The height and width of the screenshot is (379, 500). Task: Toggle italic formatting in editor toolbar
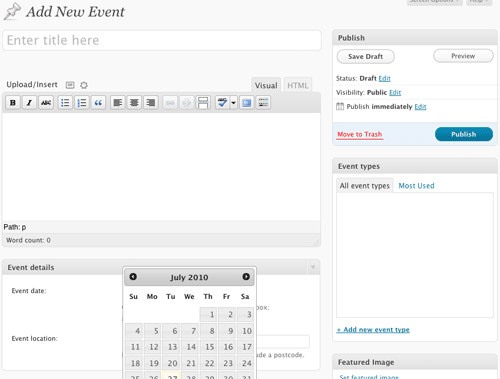coord(29,103)
